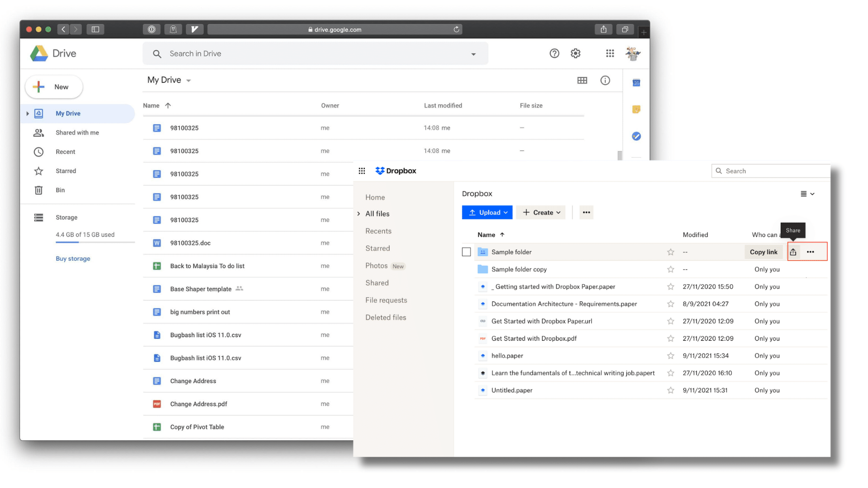
Task: Click the Dropbox Create button icon
Action: pos(525,212)
